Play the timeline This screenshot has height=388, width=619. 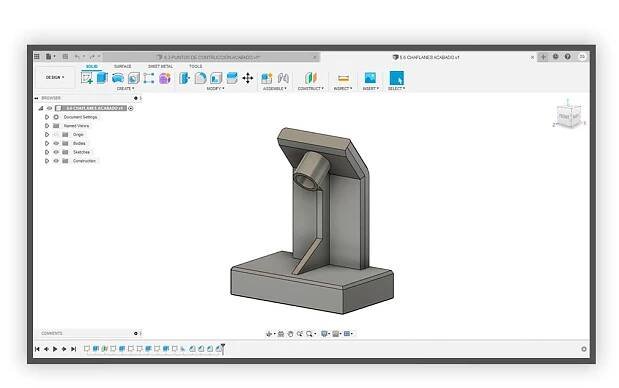click(55, 349)
